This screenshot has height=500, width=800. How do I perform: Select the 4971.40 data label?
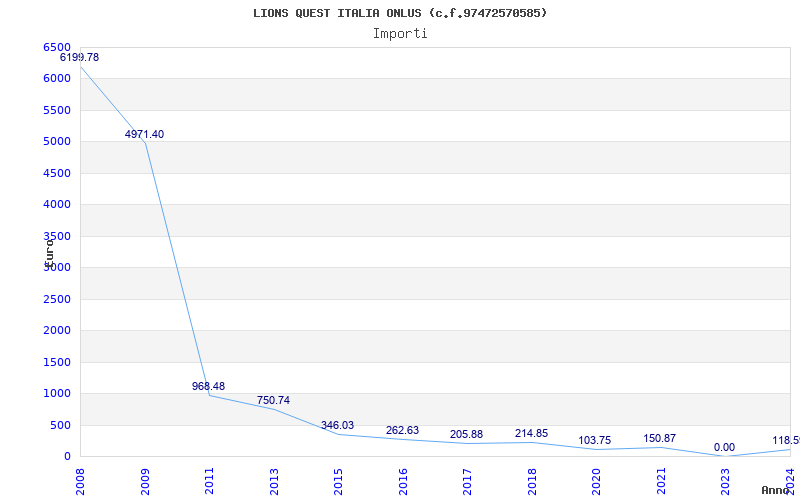pos(144,135)
